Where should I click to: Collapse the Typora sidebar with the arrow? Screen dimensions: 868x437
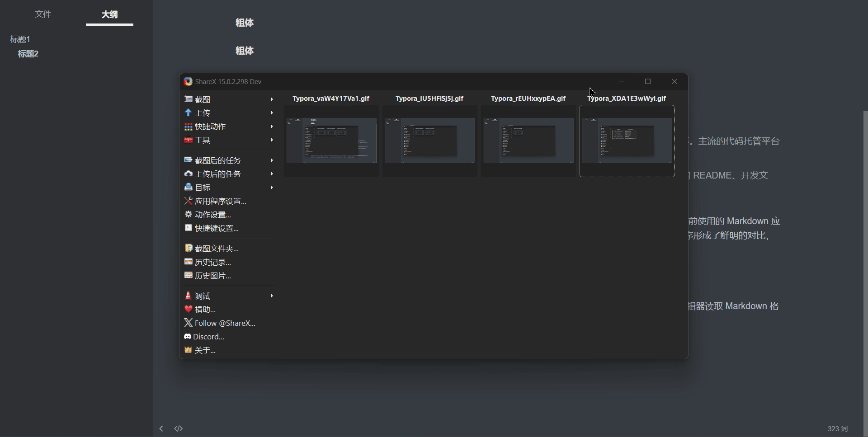pyautogui.click(x=161, y=428)
